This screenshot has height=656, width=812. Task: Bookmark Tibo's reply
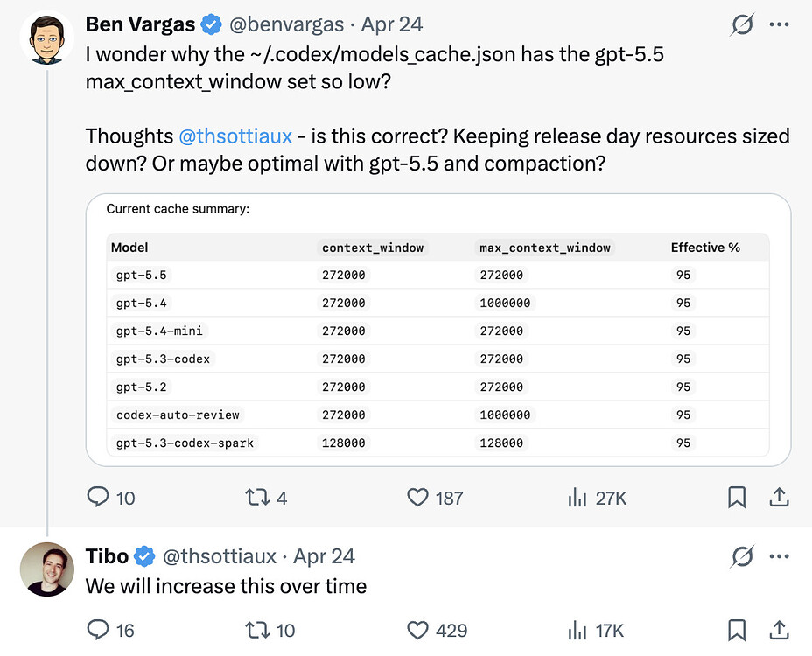pyautogui.click(x=737, y=630)
